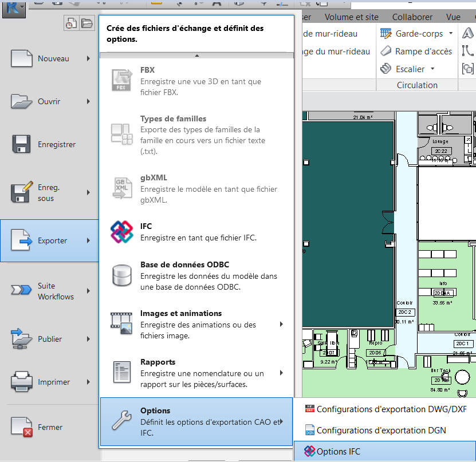Open the Escalier dropdown arrow

(432, 69)
